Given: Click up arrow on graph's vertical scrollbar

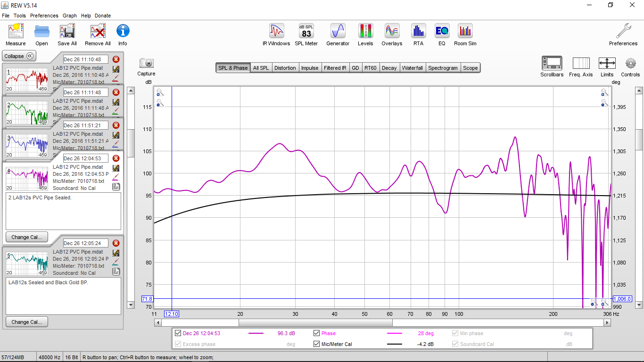Looking at the screenshot, I should click(x=639, y=90).
